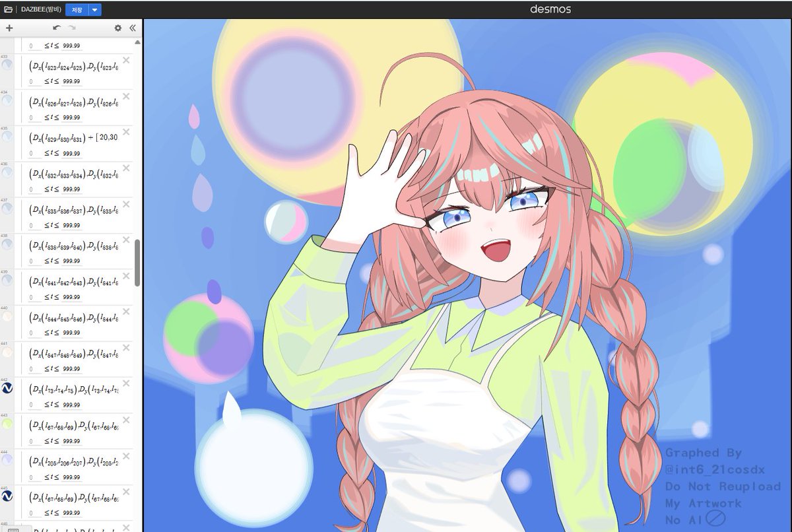Screen dimensions: 792x532
Task: Click formula Dx(l829,l830,l831)+[20,30
Action: [x=73, y=137]
